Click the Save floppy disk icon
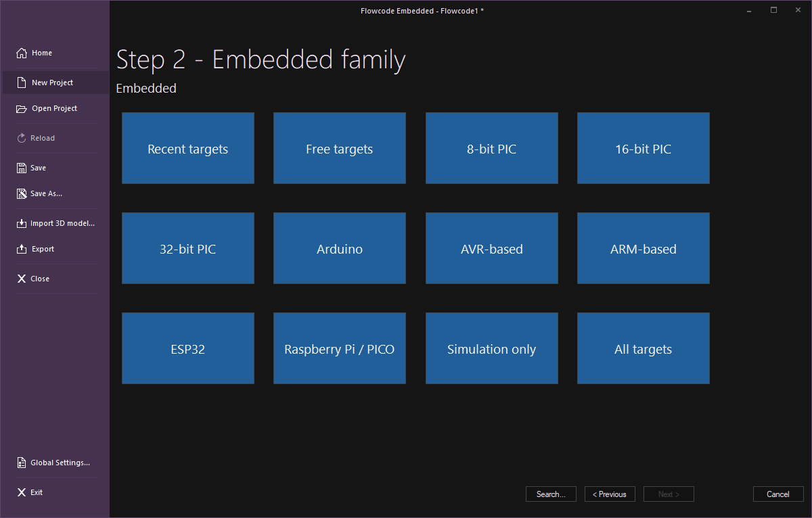 [22, 168]
